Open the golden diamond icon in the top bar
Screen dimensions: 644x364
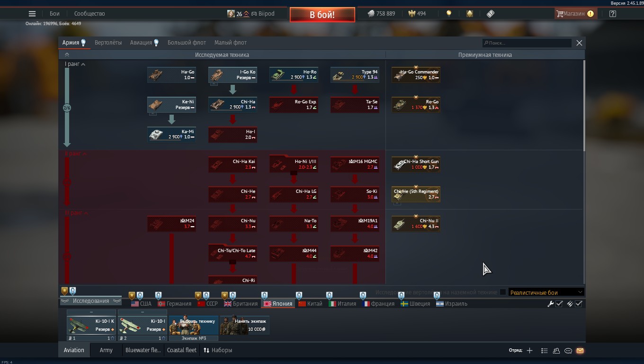coord(470,14)
